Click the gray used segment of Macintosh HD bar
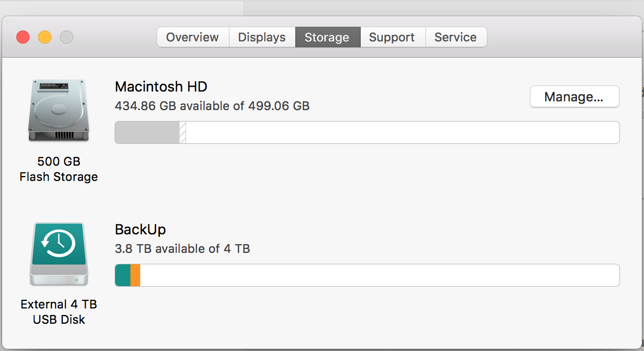 pyautogui.click(x=147, y=132)
